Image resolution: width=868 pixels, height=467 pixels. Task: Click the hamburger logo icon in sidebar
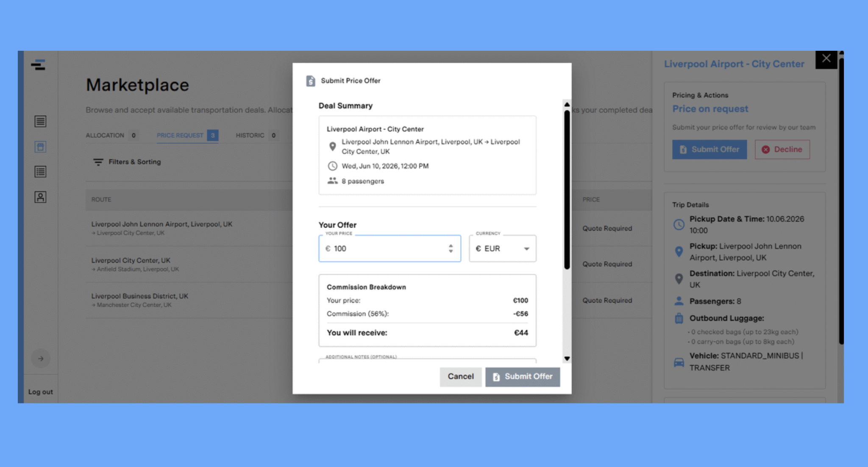click(x=38, y=65)
